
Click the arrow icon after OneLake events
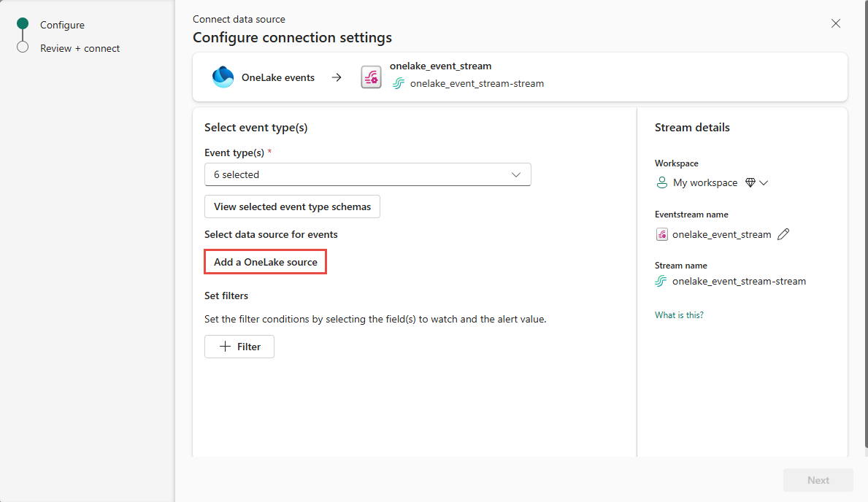337,77
